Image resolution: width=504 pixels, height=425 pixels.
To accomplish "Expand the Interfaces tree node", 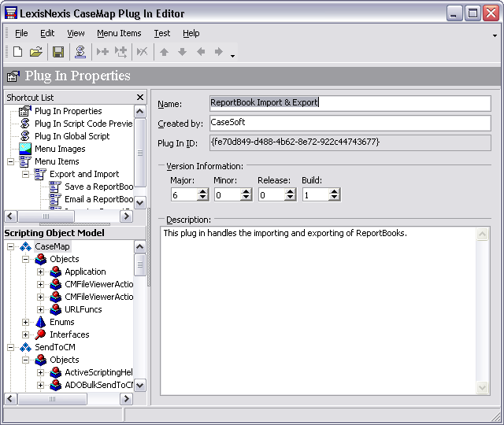I will pos(26,334).
